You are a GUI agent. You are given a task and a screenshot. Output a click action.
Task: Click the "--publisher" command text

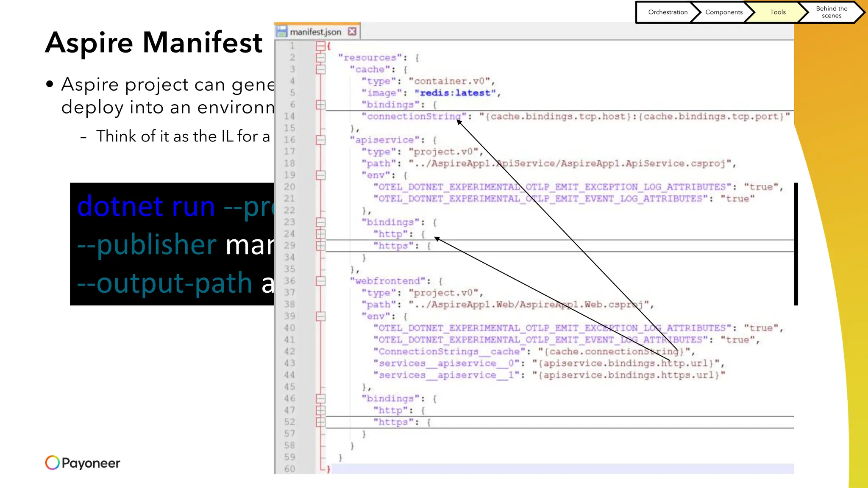[147, 245]
